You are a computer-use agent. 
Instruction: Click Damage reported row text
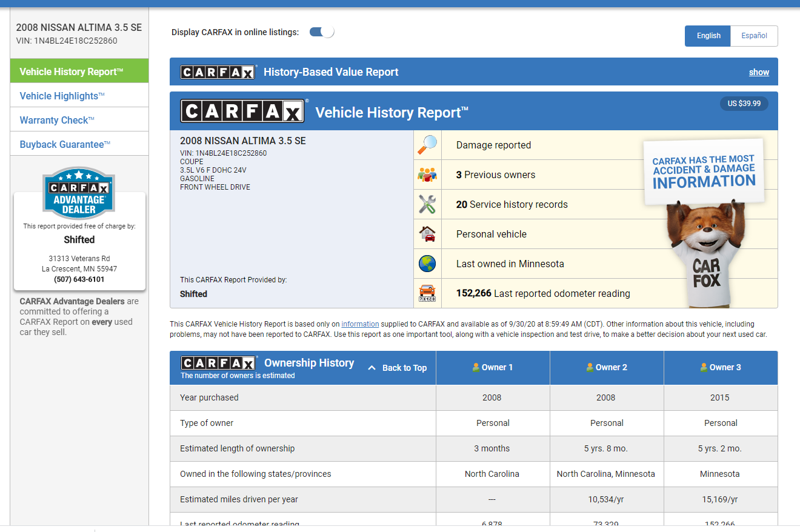[x=493, y=145]
